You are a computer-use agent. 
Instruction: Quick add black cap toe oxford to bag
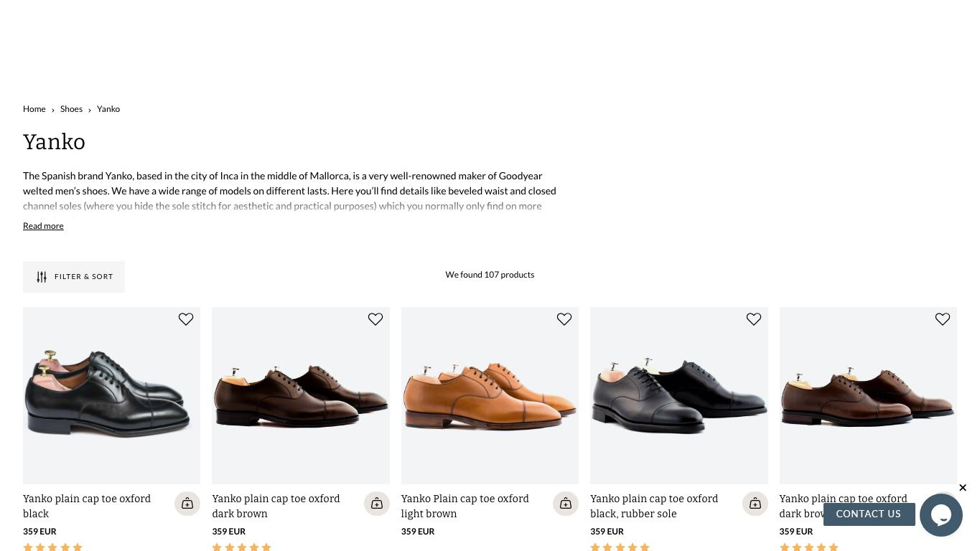[187, 504]
